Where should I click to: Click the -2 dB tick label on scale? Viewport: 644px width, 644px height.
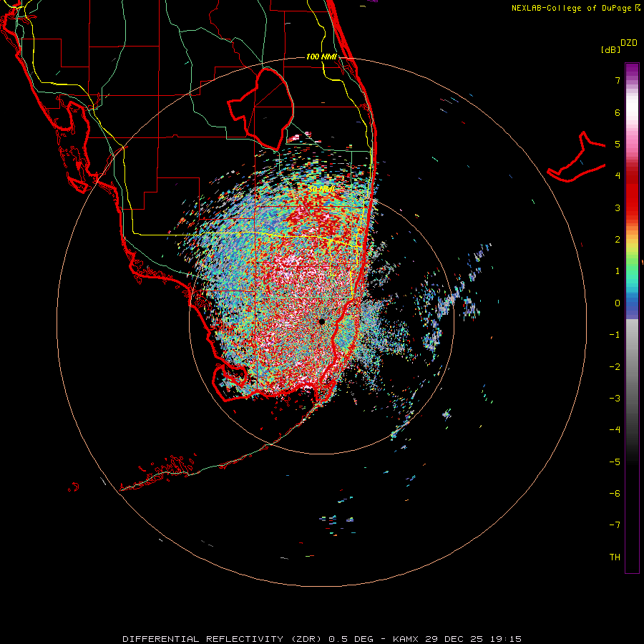pos(615,367)
